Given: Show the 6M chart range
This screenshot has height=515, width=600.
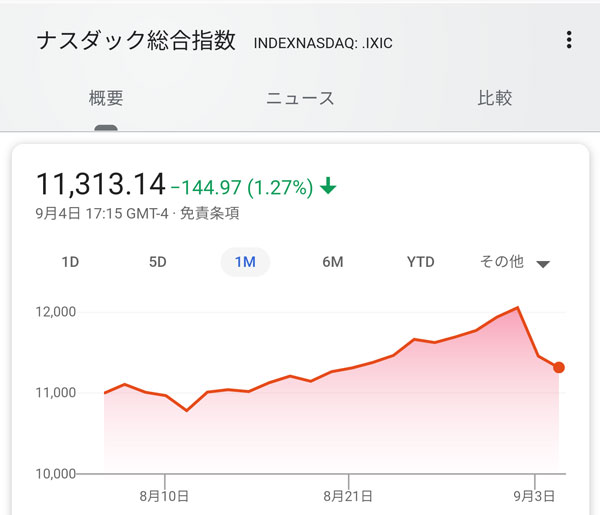Looking at the screenshot, I should pos(333,262).
